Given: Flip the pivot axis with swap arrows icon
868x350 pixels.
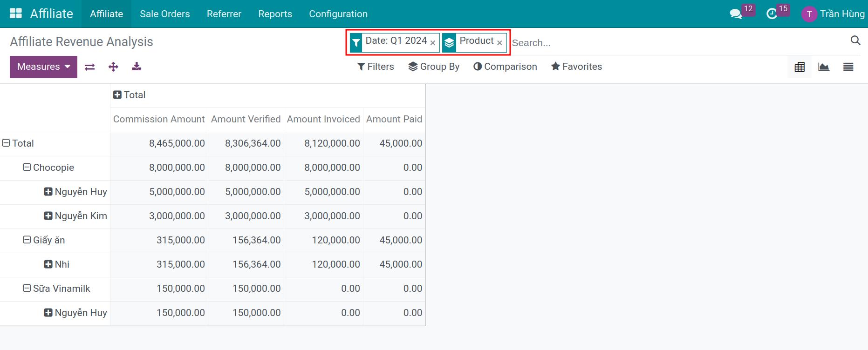Looking at the screenshot, I should tap(90, 67).
